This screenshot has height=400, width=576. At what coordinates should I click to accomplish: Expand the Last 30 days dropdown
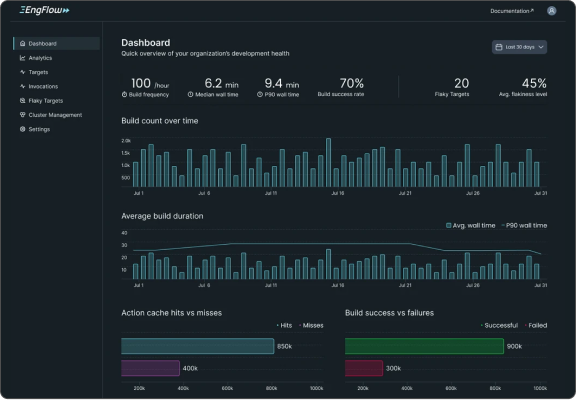click(519, 47)
